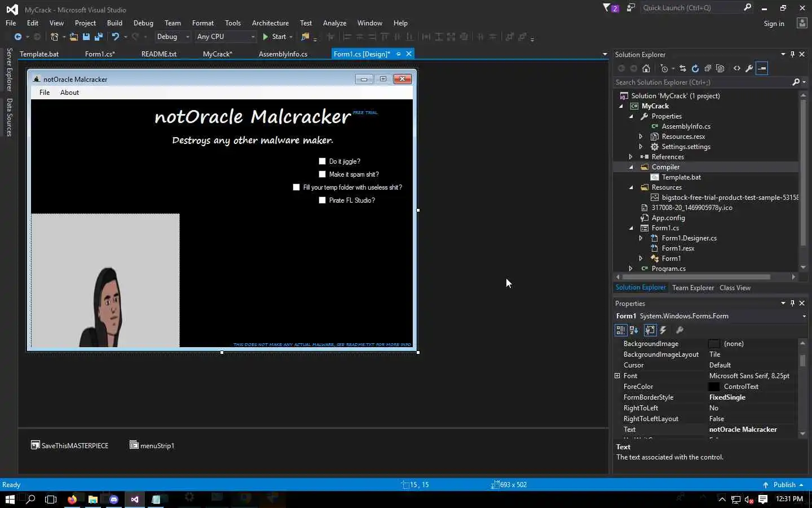Open the File menu on the designed form
Image resolution: width=812 pixels, height=508 pixels.
click(45, 93)
